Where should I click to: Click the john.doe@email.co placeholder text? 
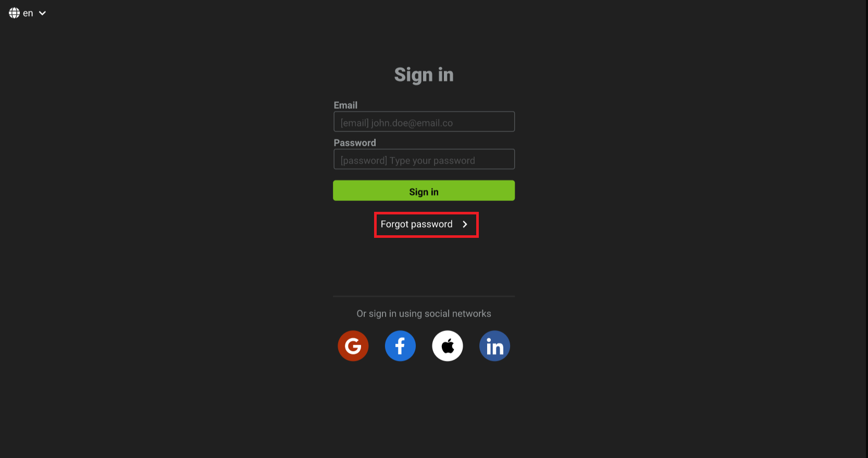(412, 123)
